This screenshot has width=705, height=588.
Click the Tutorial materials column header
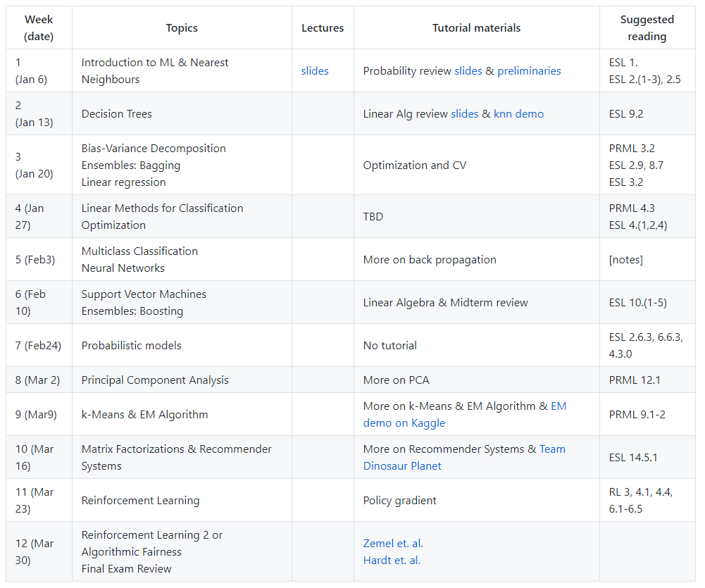point(476,28)
